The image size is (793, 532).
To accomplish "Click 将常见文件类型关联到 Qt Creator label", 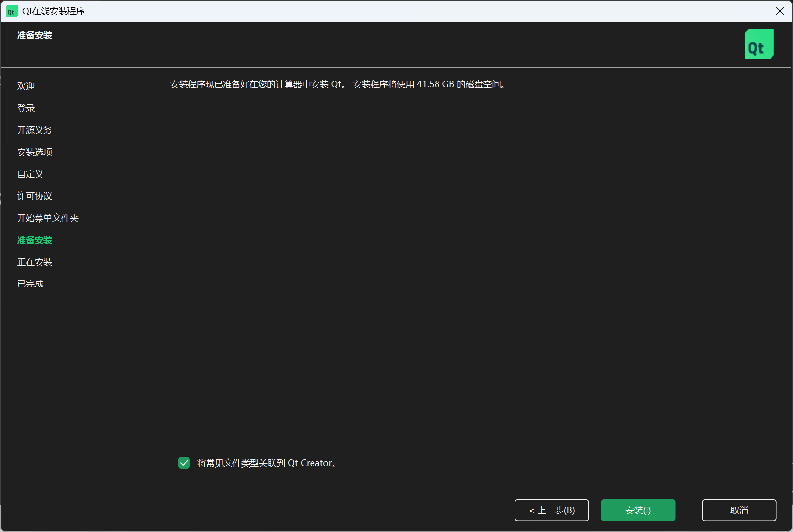I will coord(268,463).
